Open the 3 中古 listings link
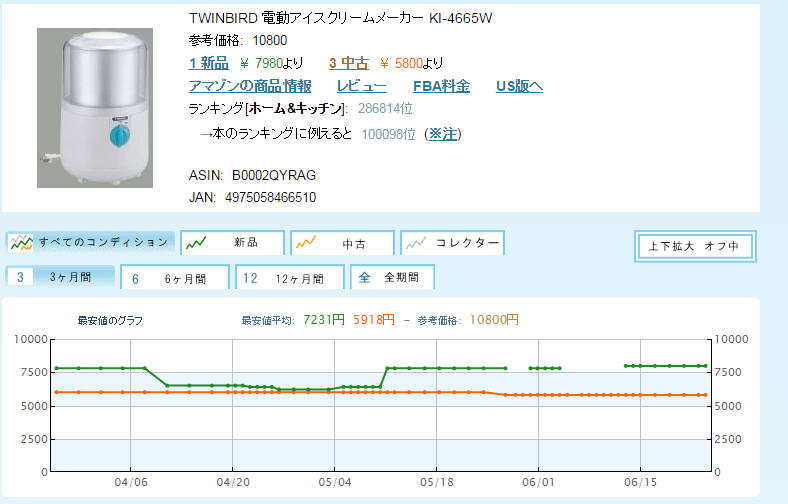The width and height of the screenshot is (788, 504). click(x=349, y=63)
